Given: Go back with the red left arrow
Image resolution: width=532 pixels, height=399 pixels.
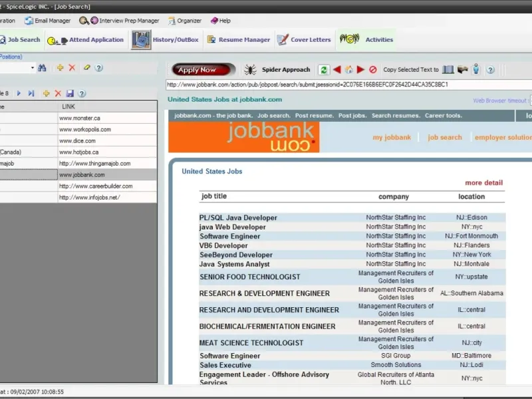Looking at the screenshot, I should click(337, 70).
